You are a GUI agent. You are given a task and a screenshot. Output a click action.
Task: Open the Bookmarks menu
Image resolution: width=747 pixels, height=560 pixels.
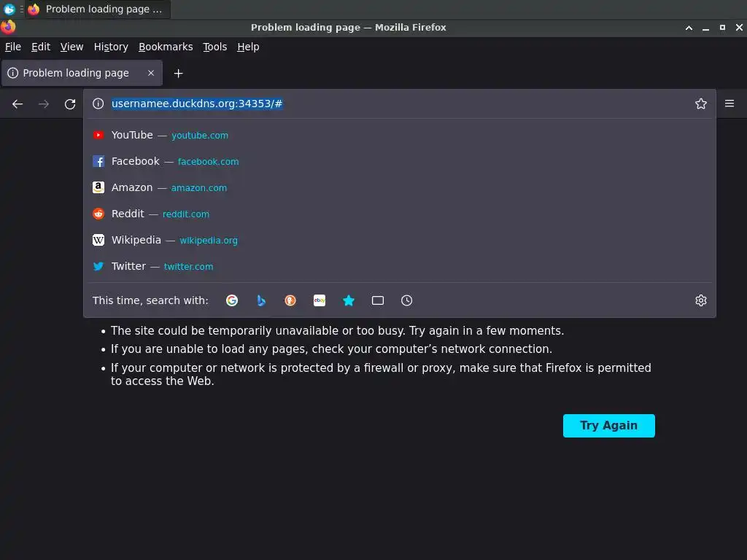click(166, 47)
